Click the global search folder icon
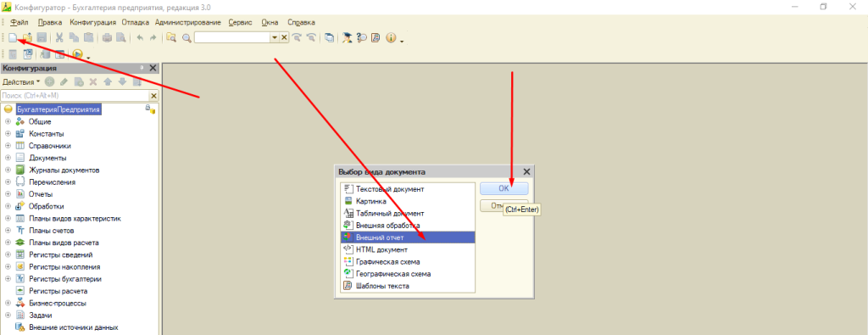The image size is (868, 335). (x=171, y=37)
